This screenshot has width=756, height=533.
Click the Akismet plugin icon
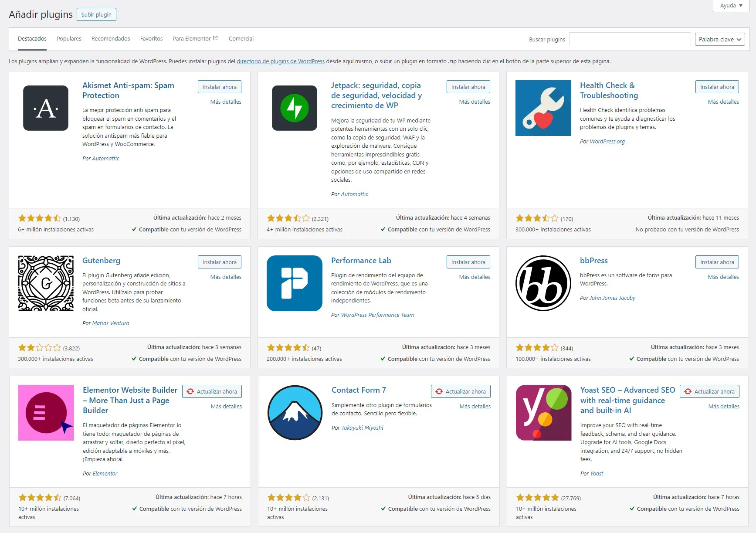pos(46,108)
